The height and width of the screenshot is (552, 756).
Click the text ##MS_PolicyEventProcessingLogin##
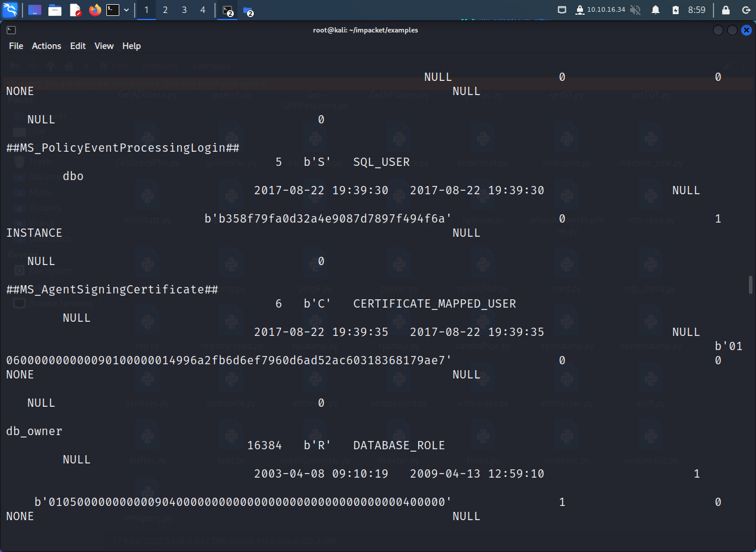tap(123, 148)
